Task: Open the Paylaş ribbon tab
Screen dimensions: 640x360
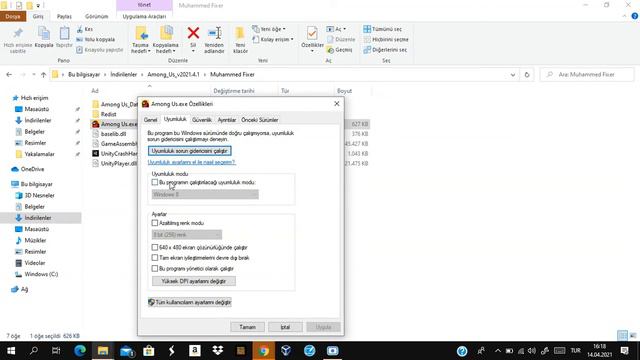Action: click(64, 16)
